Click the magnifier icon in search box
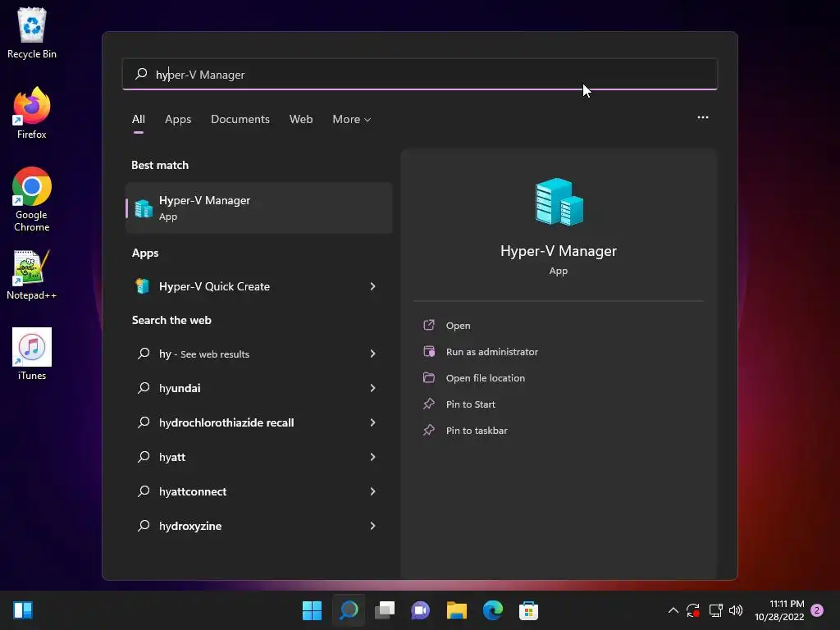The image size is (840, 630). click(x=141, y=74)
